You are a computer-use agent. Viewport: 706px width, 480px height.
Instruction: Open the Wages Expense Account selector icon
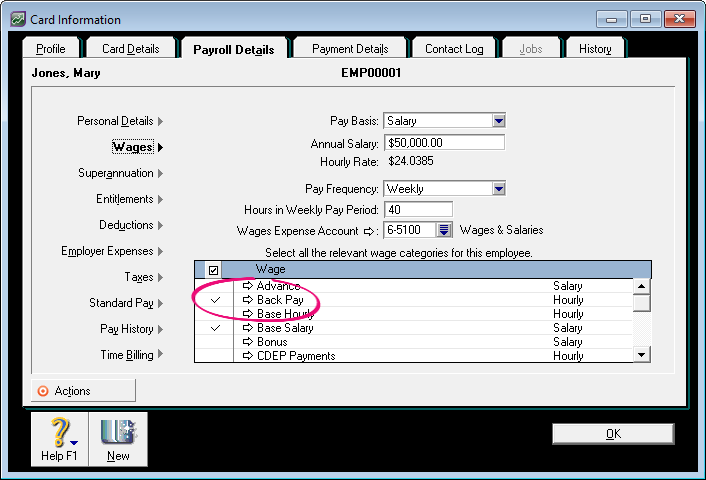pyautogui.click(x=444, y=230)
